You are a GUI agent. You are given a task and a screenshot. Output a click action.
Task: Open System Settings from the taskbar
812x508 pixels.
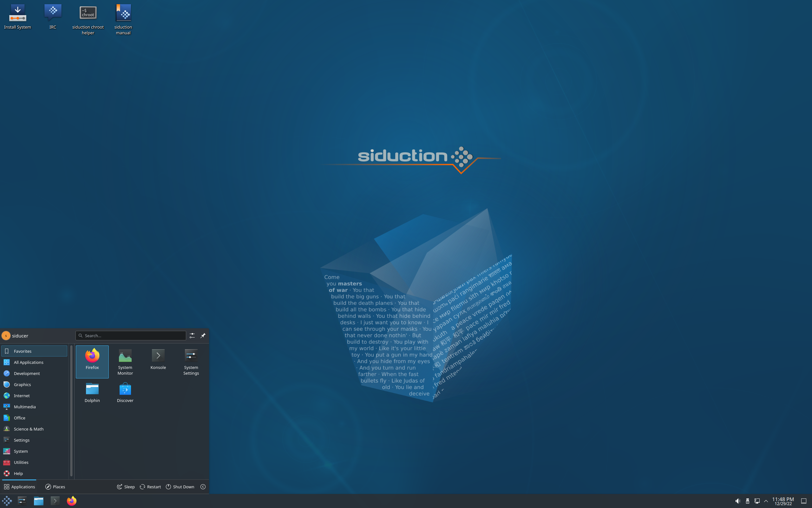click(x=22, y=501)
